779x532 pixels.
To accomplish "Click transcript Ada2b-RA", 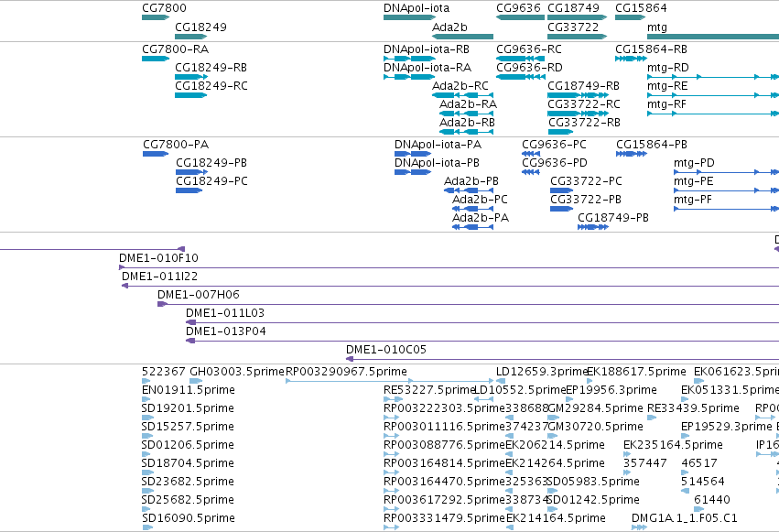I will click(468, 104).
